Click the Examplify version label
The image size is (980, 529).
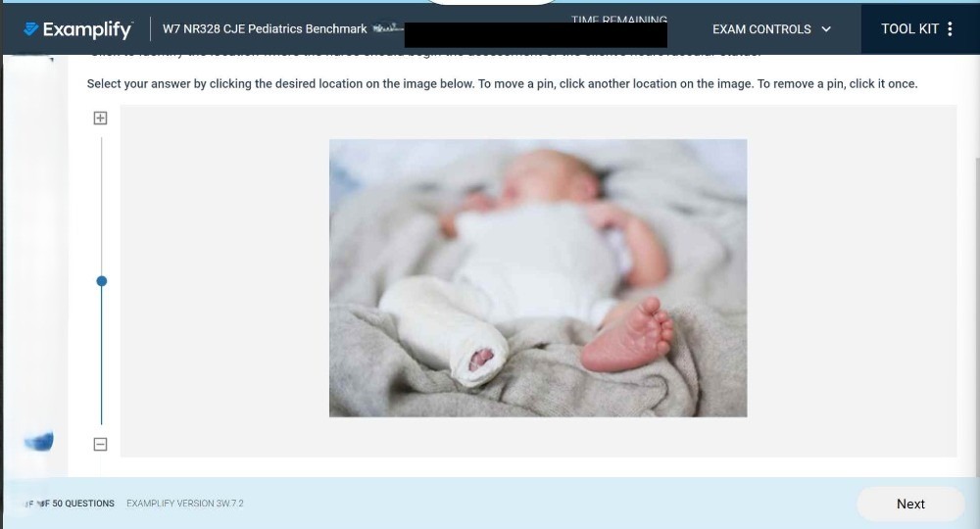click(185, 504)
